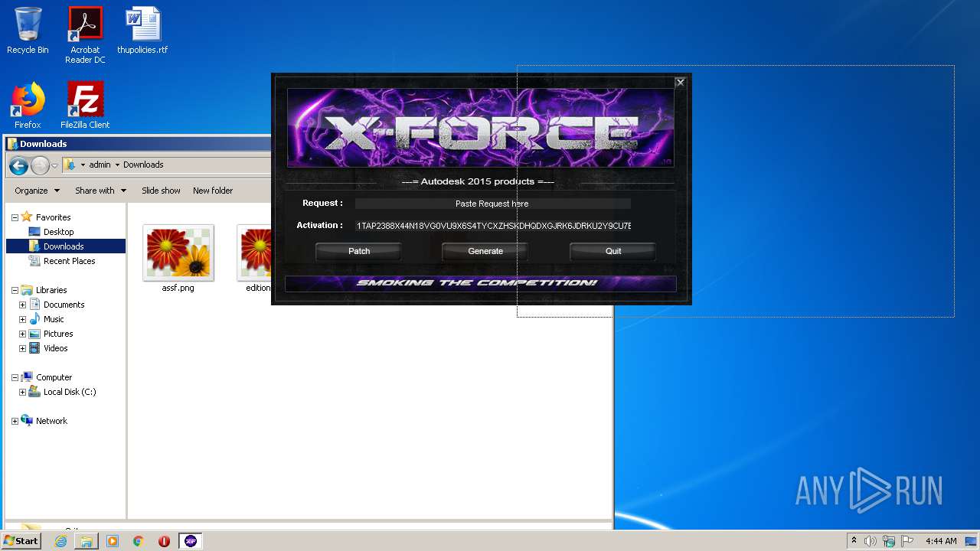The height and width of the screenshot is (551, 980).
Task: Expand the Pictures library node
Action: (x=22, y=334)
